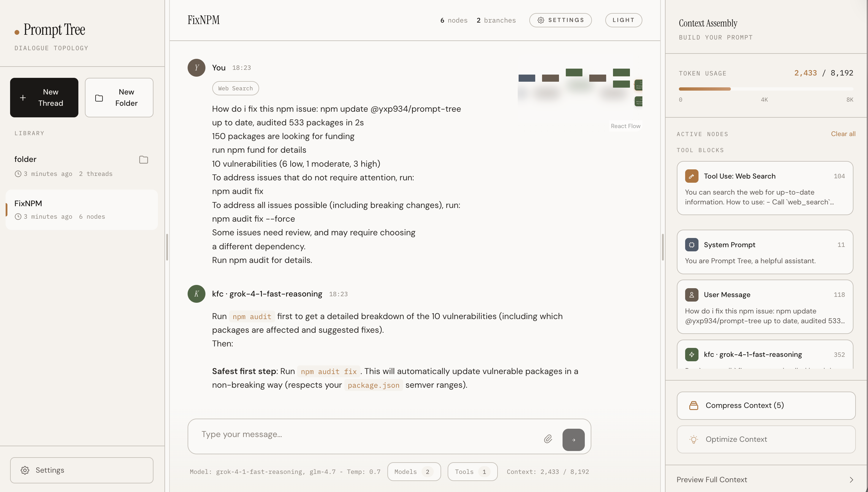This screenshot has height=492, width=868.
Task: Click the Optimize Context lightbulb icon
Action: click(x=693, y=439)
